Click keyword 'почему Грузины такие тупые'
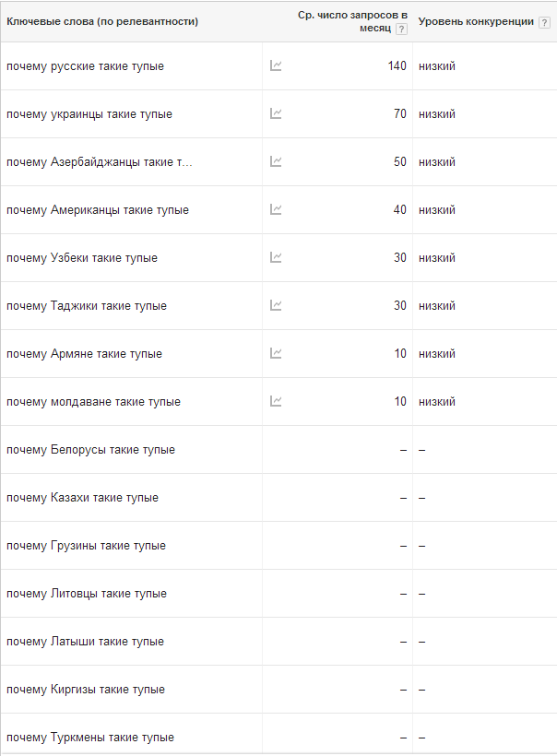This screenshot has width=557, height=756. [x=86, y=546]
